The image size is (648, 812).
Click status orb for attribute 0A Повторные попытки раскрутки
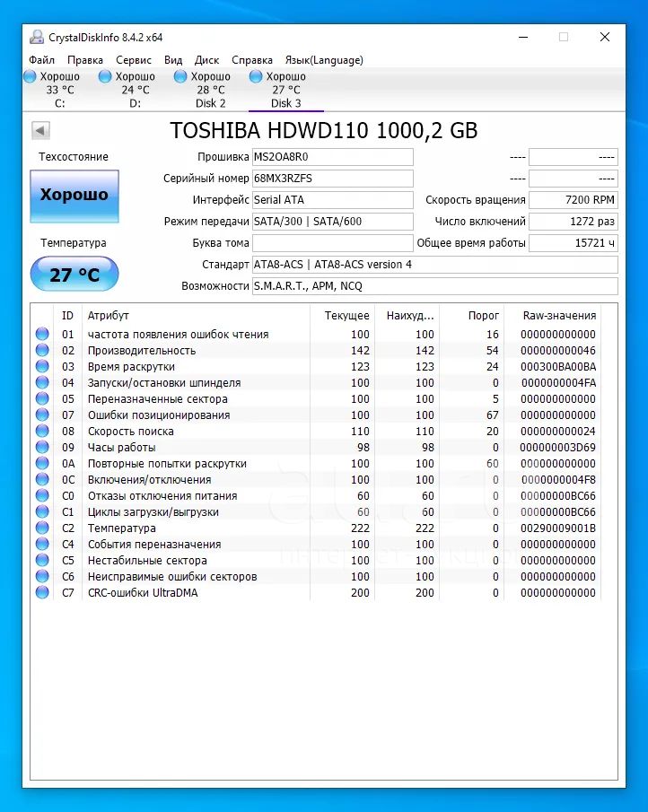pyautogui.click(x=42, y=463)
